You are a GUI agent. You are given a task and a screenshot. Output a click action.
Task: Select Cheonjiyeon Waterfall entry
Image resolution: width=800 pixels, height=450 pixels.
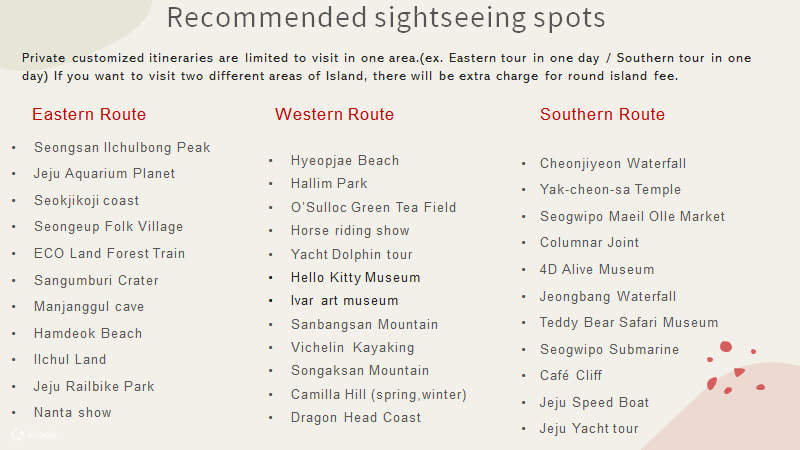point(613,163)
